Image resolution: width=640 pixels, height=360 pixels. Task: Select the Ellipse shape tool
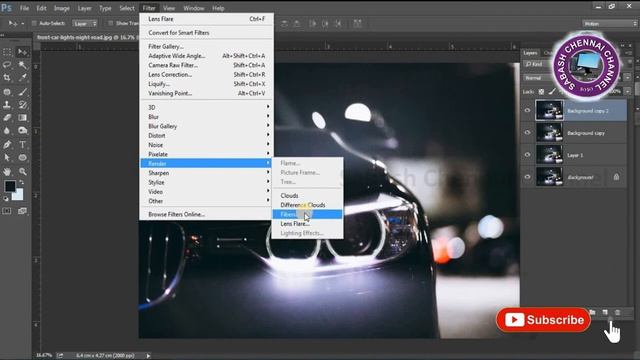(x=22, y=158)
